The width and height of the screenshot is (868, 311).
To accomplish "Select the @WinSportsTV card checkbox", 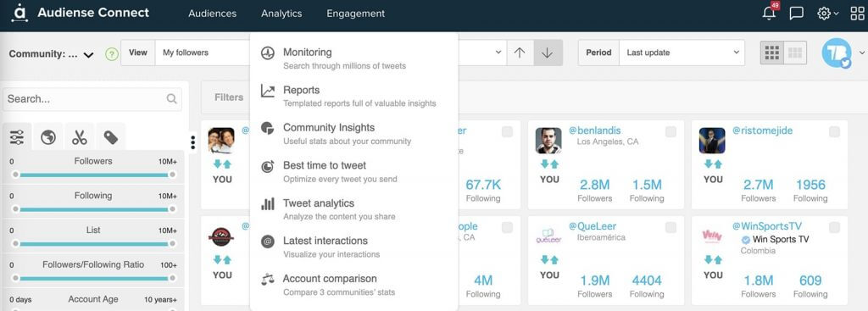I will (834, 227).
